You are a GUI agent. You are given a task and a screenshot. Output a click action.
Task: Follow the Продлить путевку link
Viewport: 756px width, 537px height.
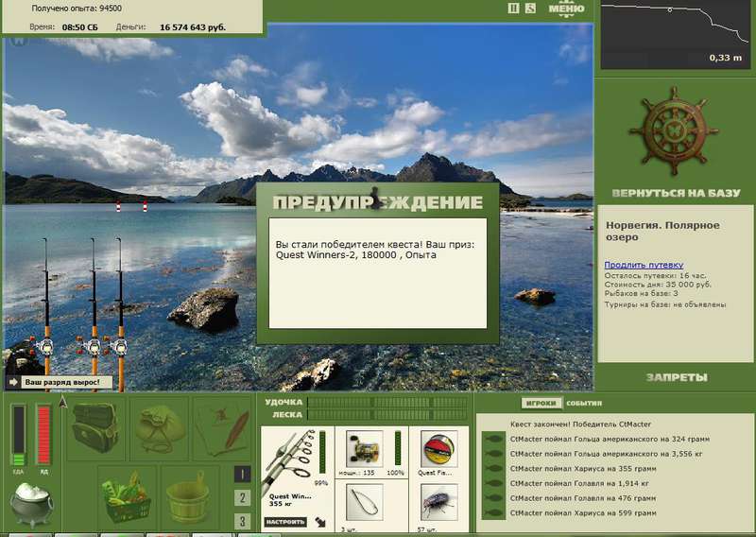click(x=644, y=265)
